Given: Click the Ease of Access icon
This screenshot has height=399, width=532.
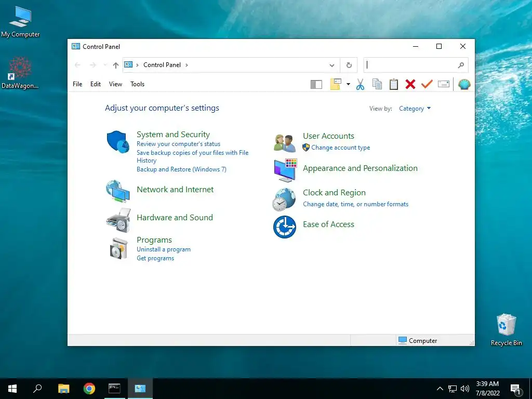Looking at the screenshot, I should [285, 227].
